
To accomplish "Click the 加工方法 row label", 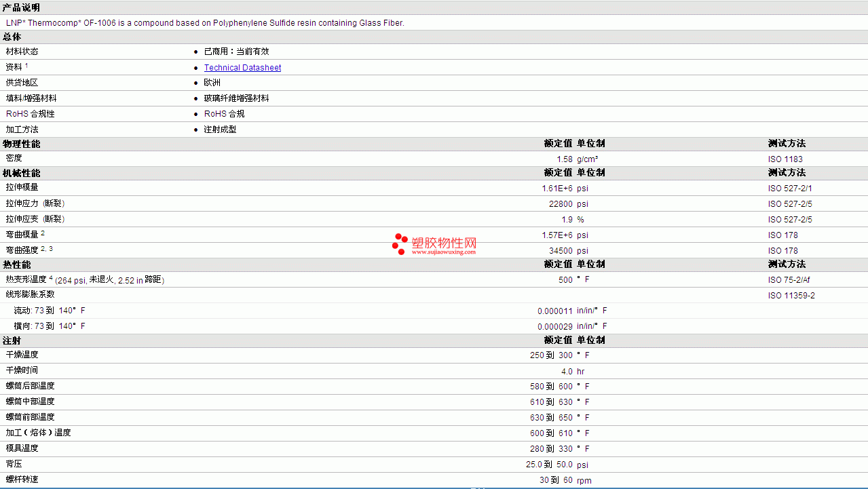I will click(x=22, y=130).
